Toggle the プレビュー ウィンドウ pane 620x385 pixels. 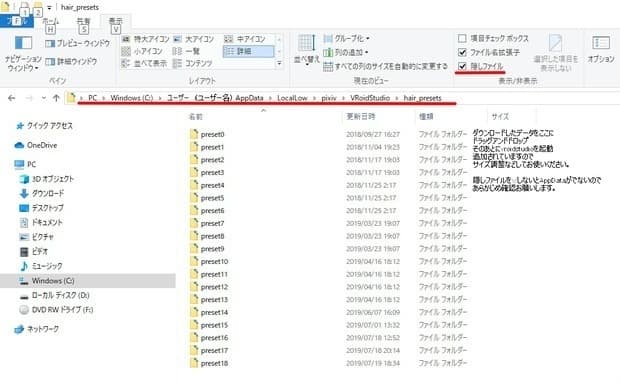(x=78, y=43)
